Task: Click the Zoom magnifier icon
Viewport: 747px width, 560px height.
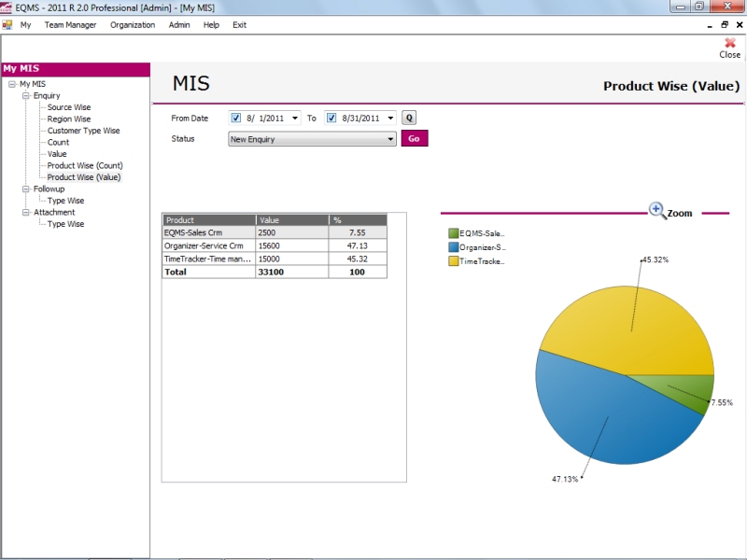Action: tap(657, 211)
